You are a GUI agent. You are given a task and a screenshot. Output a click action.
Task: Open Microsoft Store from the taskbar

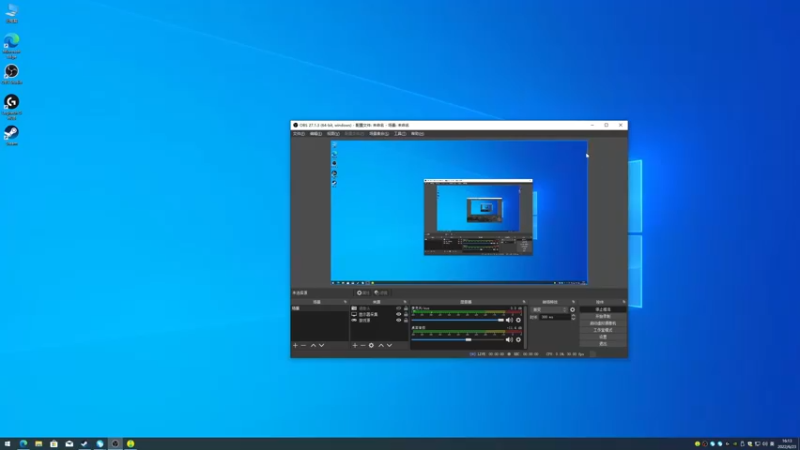tap(54, 444)
